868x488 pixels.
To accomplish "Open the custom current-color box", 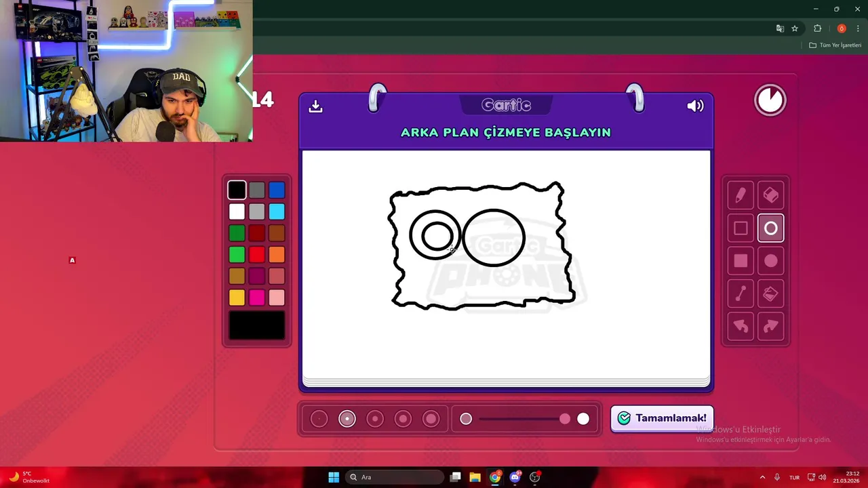I will pyautogui.click(x=256, y=325).
